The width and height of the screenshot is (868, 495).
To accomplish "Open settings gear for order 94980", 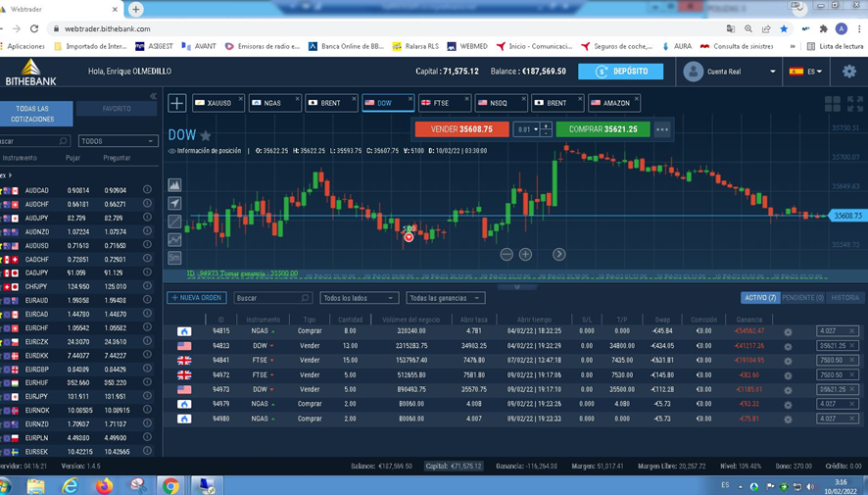I will coord(788,420).
